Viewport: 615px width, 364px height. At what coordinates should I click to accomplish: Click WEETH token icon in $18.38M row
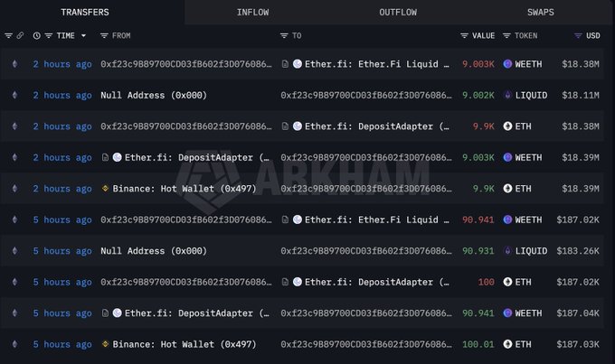507,64
